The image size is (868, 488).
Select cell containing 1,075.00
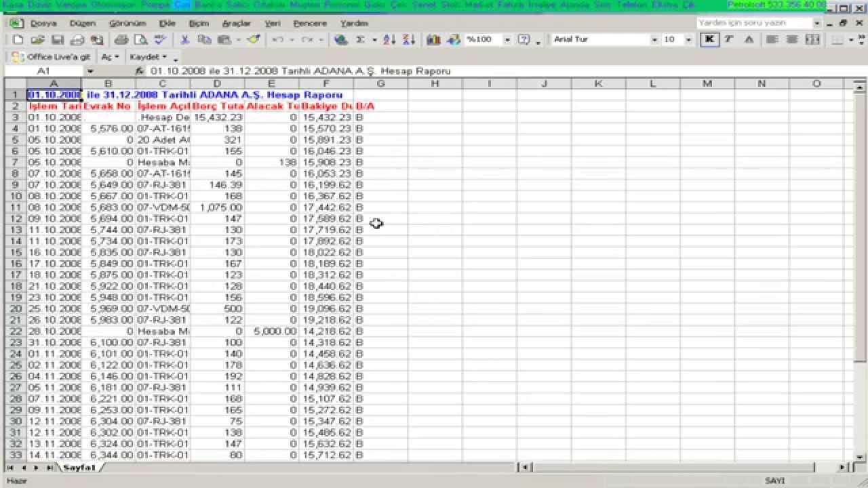pos(217,207)
